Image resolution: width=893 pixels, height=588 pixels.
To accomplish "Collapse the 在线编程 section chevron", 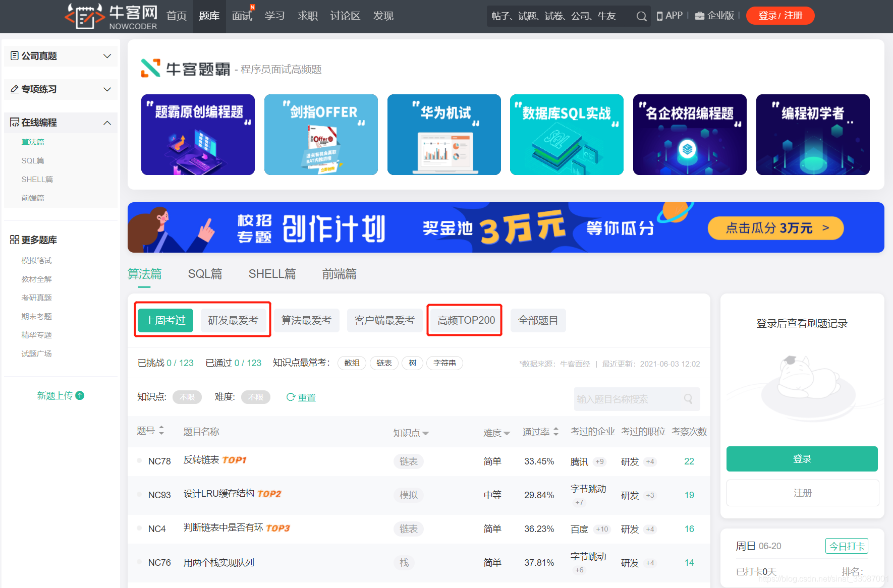I will (x=107, y=123).
